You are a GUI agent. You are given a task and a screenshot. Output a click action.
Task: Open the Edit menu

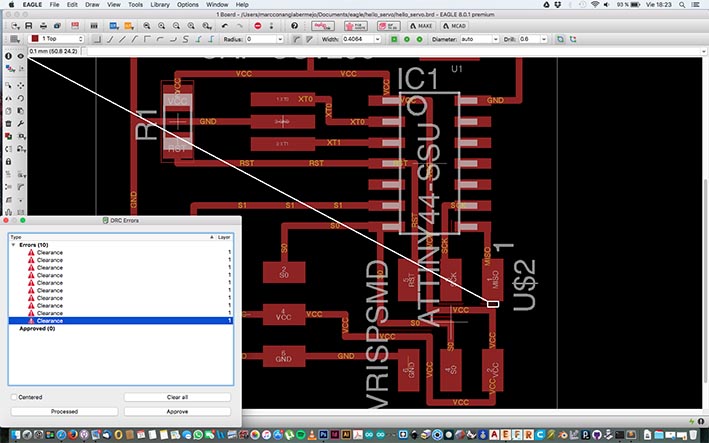coord(72,5)
